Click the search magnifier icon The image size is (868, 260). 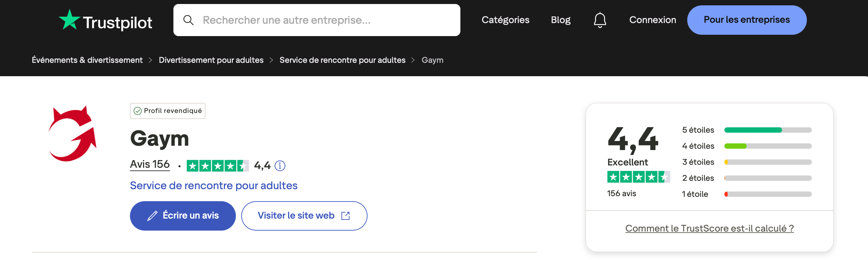point(189,20)
